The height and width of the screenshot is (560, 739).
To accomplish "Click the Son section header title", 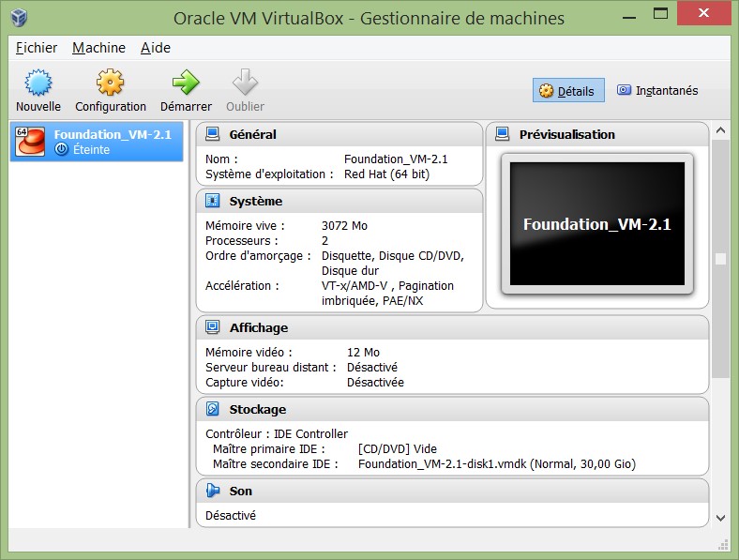I will (240, 491).
